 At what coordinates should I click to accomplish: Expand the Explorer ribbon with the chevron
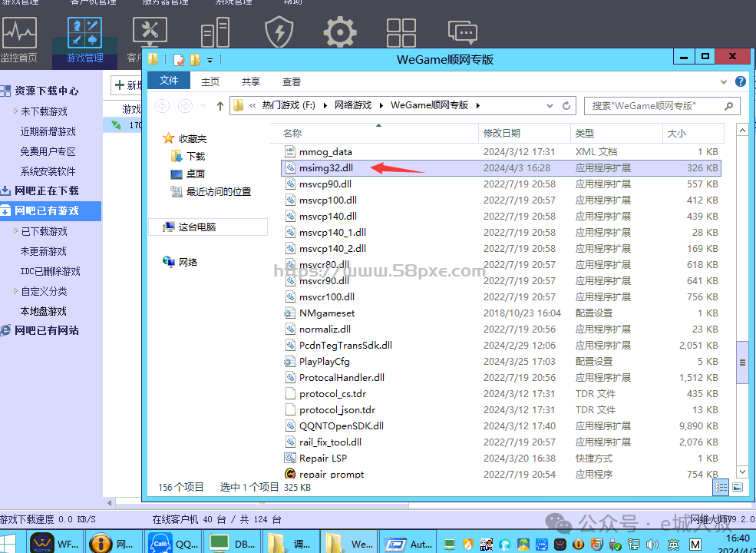[724, 81]
